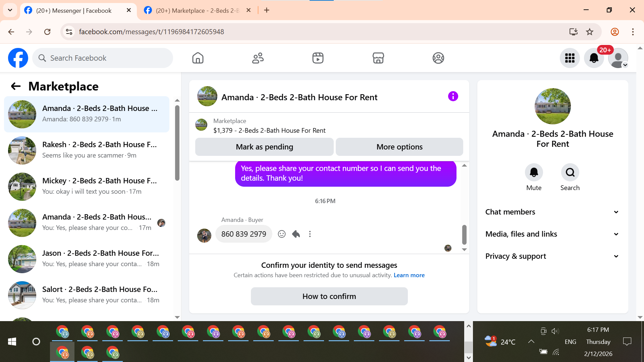Image resolution: width=644 pixels, height=362 pixels.
Task: Click Mark as pending button
Action: click(264, 147)
